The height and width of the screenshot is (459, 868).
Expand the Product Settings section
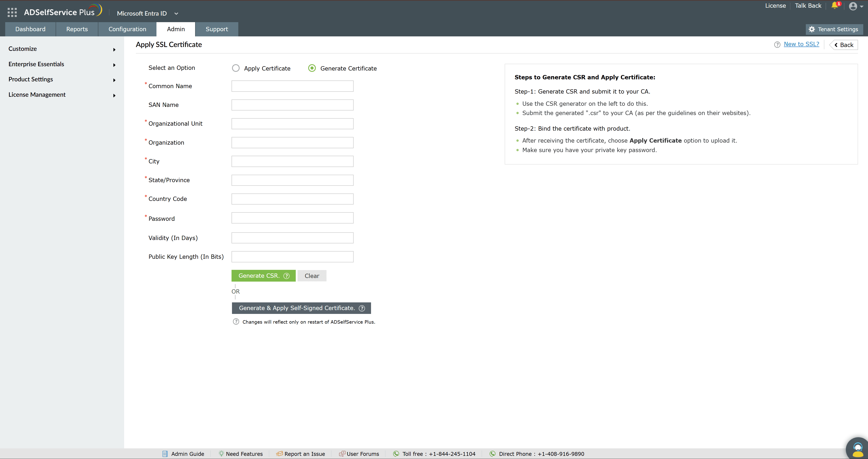point(62,80)
